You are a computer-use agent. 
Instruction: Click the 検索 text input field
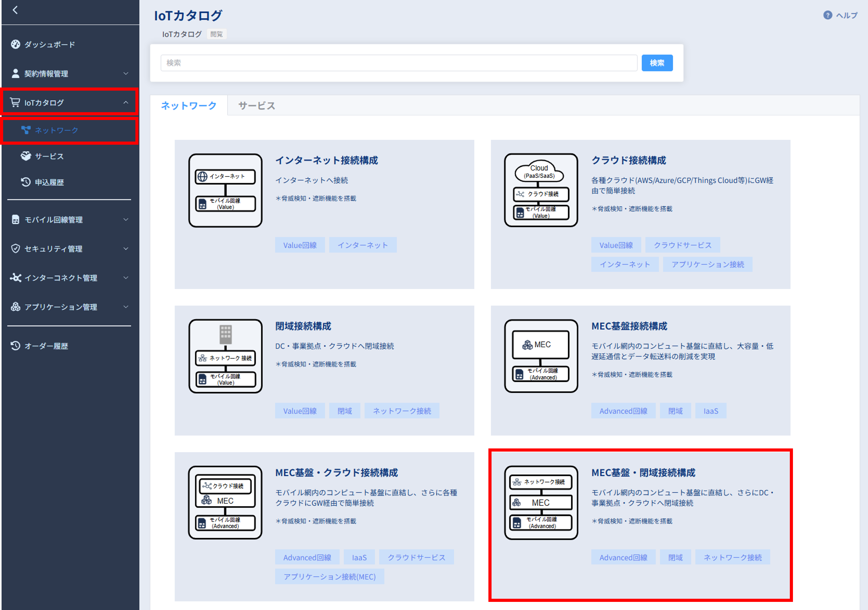click(x=398, y=63)
